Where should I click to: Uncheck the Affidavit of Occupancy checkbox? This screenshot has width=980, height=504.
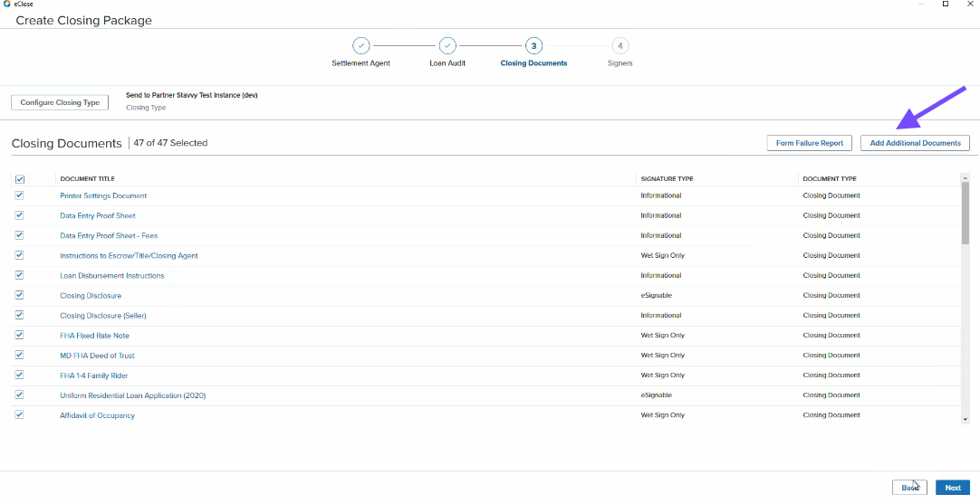click(19, 415)
